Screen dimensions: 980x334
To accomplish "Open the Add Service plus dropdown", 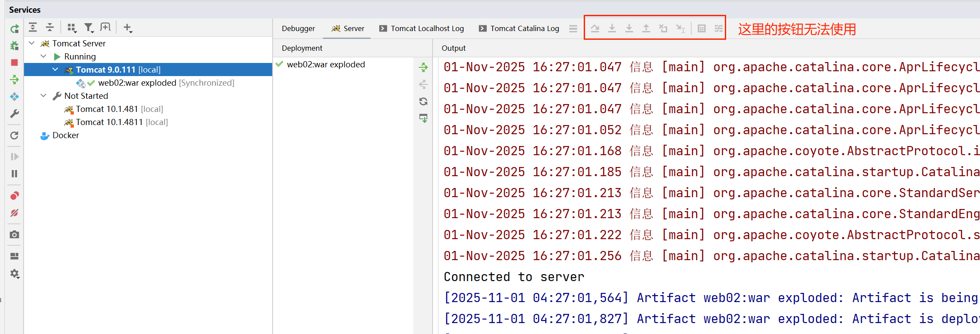I will point(128,28).
